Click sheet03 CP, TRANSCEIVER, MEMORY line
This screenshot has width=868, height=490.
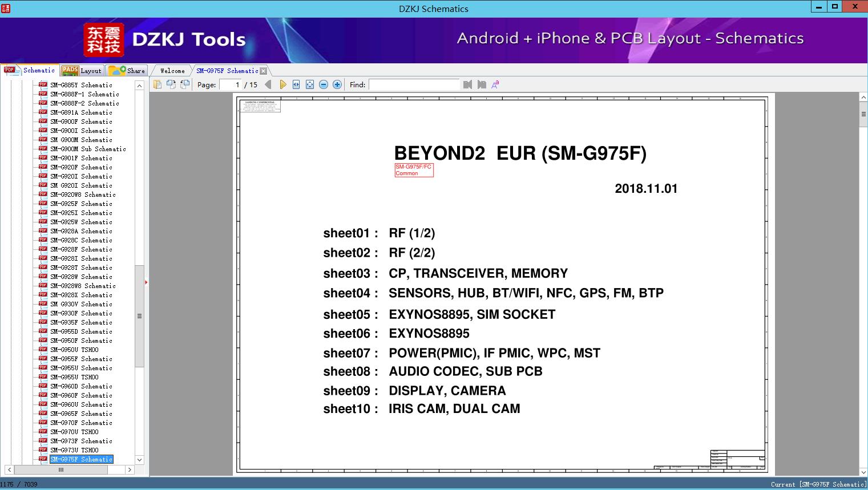(x=446, y=273)
